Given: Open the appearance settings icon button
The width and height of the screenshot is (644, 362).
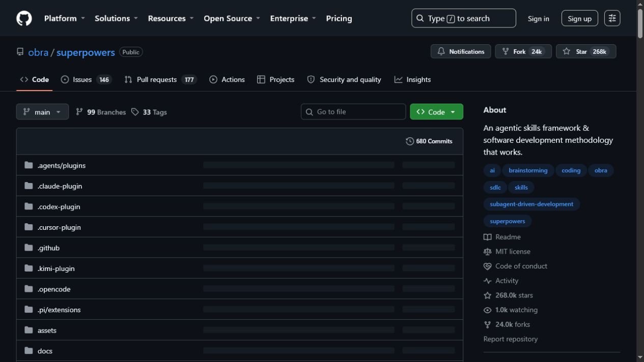Looking at the screenshot, I should [x=612, y=18].
